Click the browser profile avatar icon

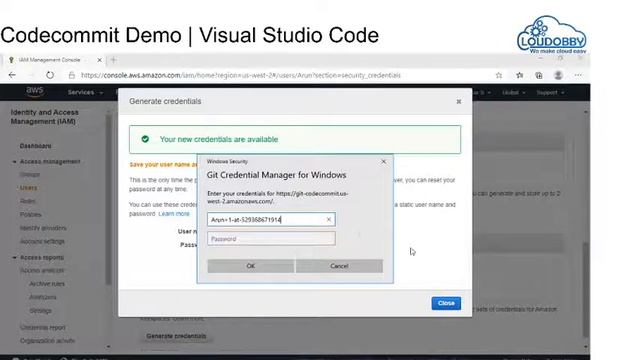click(x=558, y=75)
